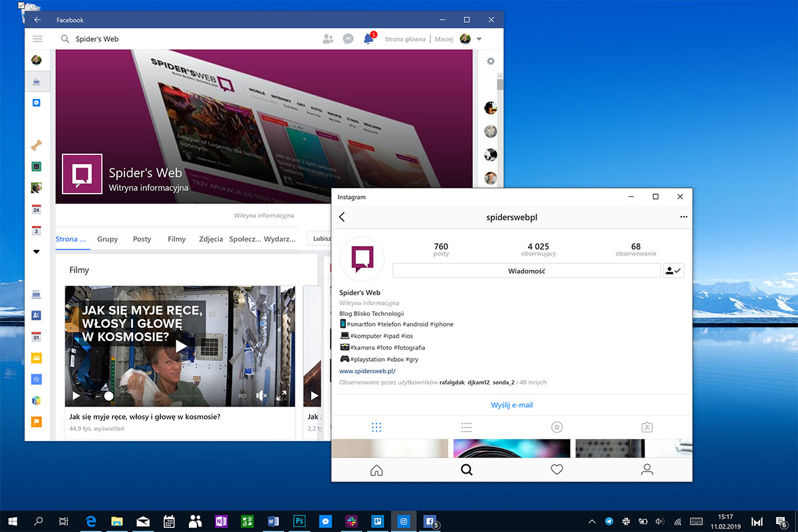This screenshot has height=532, width=798.
Task: Click the rafalgdak follower name
Action: (x=452, y=382)
